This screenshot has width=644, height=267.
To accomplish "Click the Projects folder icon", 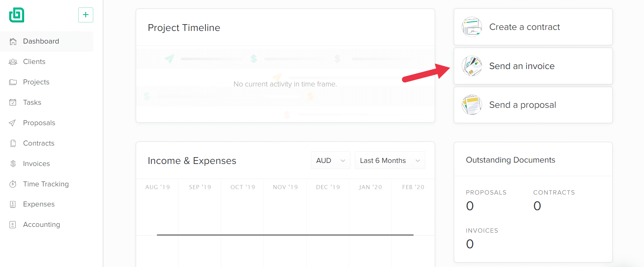I will (13, 82).
